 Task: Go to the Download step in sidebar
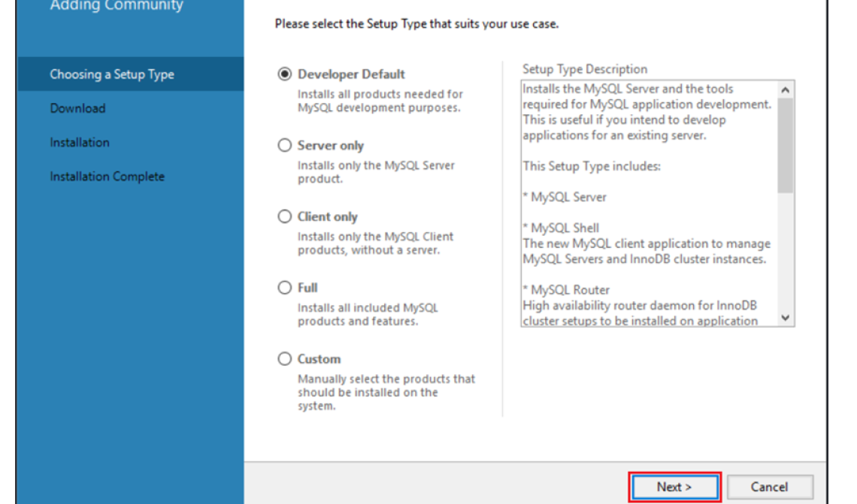click(x=77, y=108)
